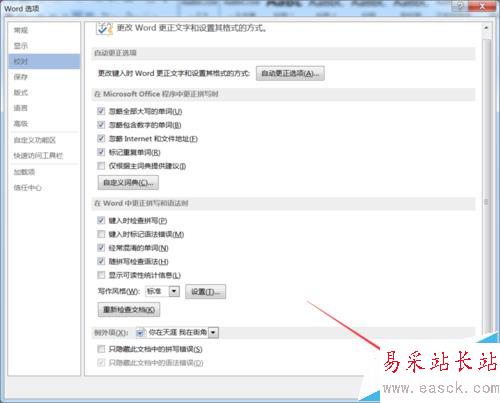Enable 只隐藏此文档中的拼写错误(S) checkbox

click(x=101, y=349)
